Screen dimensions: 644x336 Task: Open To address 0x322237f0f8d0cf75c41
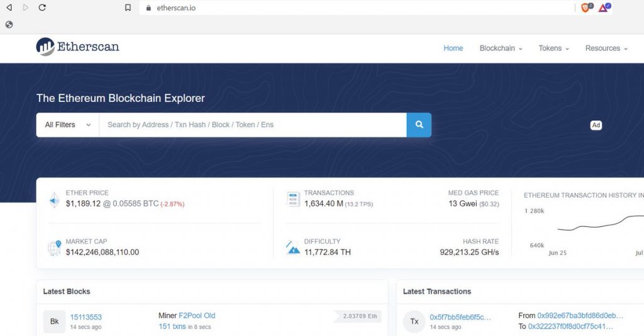click(570, 326)
